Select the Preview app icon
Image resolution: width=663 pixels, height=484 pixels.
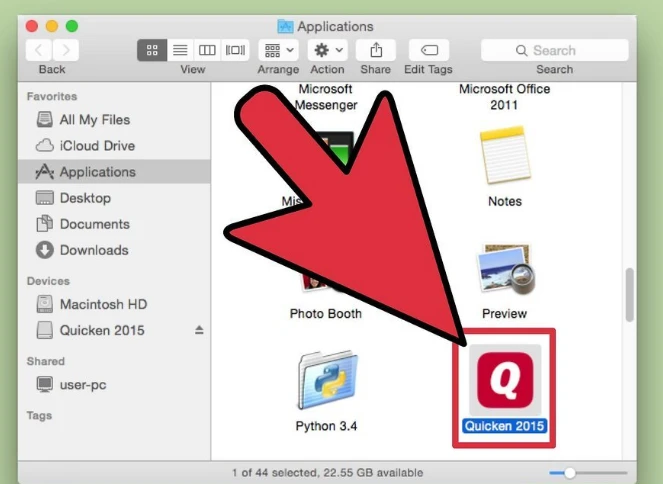506,269
